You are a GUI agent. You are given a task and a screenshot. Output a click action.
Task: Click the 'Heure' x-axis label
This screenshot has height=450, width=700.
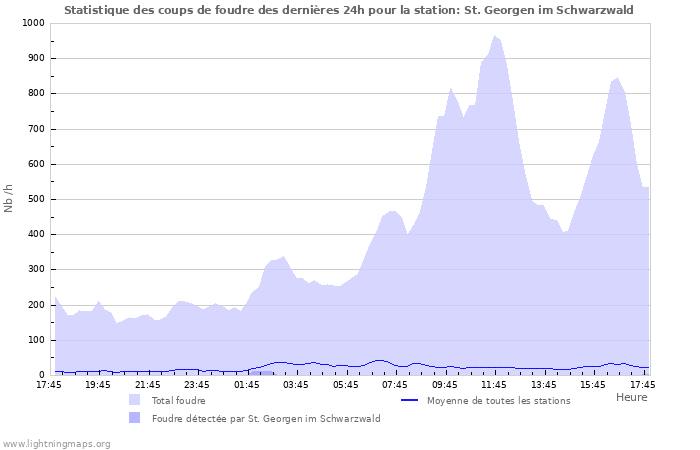pos(631,397)
